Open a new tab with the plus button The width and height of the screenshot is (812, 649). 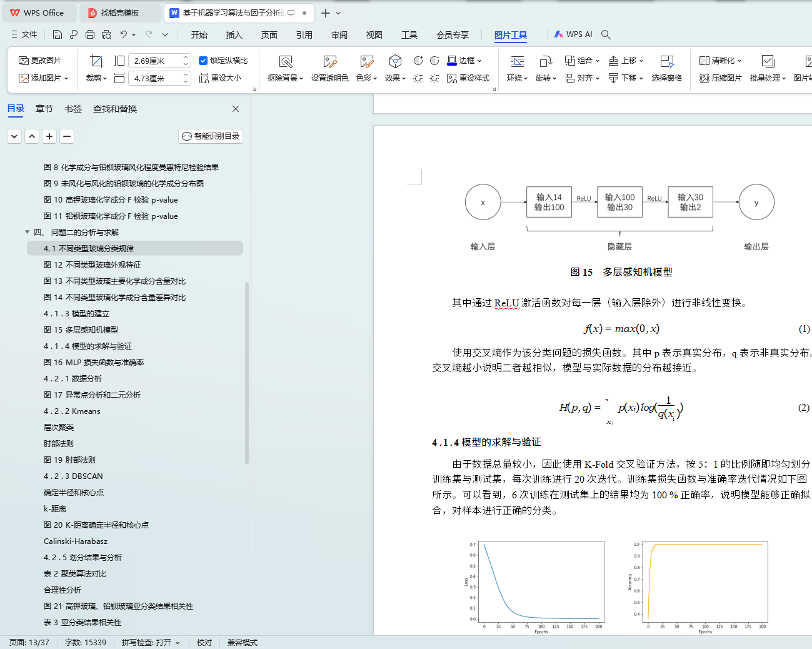click(x=325, y=13)
